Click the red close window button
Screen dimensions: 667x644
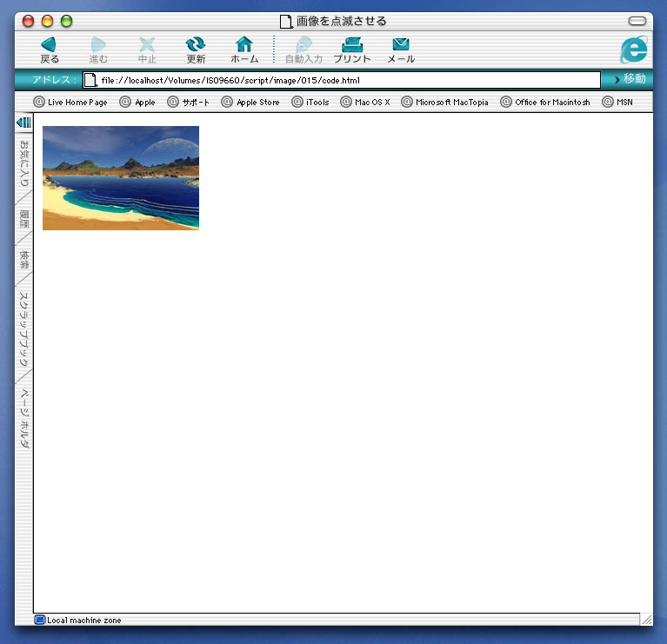tap(28, 21)
